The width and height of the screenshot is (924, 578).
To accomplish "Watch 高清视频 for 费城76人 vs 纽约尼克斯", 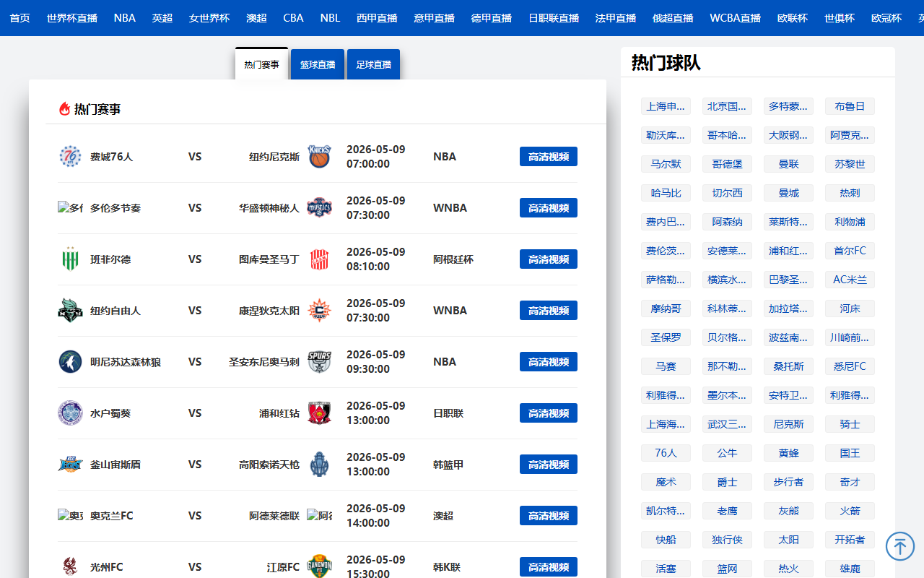I will click(549, 157).
